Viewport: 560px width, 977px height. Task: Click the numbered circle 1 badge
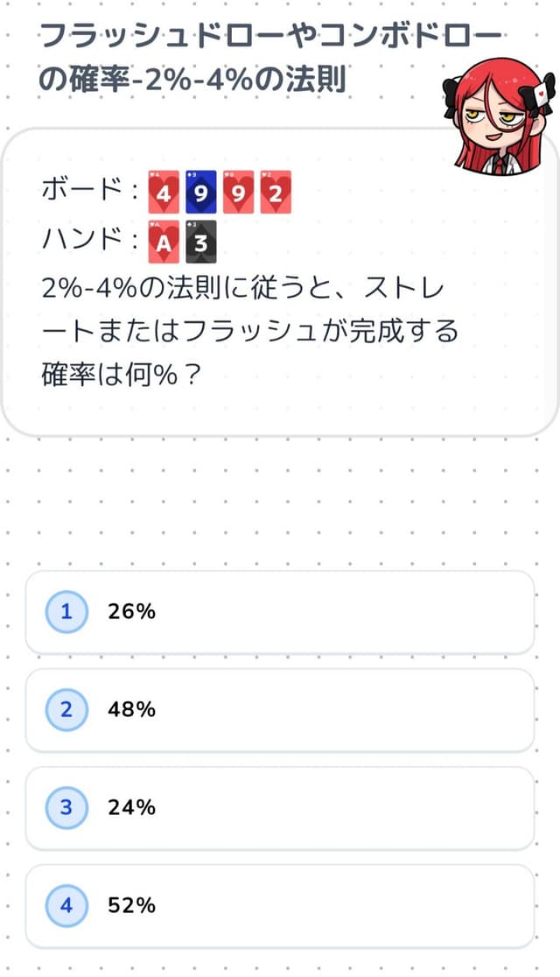tap(66, 612)
